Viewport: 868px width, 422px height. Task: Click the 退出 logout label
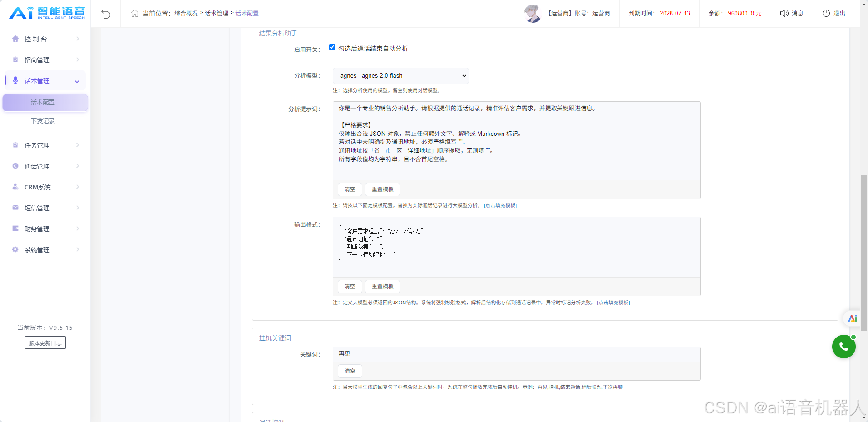(839, 13)
